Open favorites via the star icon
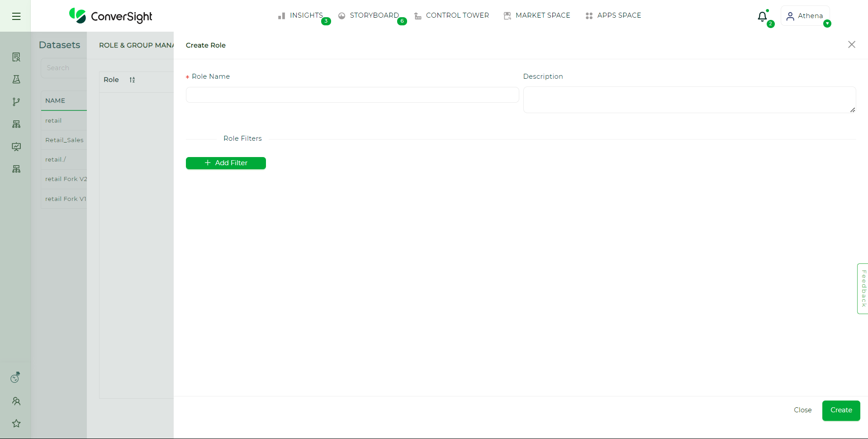The width and height of the screenshot is (868, 439). coord(16,424)
